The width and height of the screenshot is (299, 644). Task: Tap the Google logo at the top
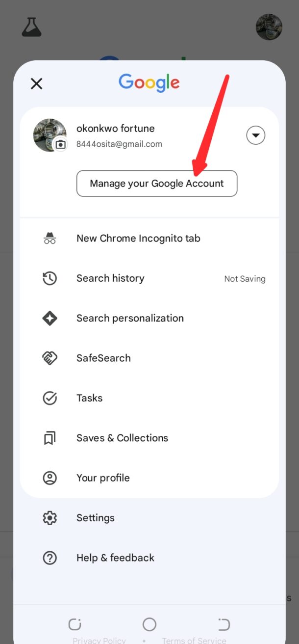149,83
